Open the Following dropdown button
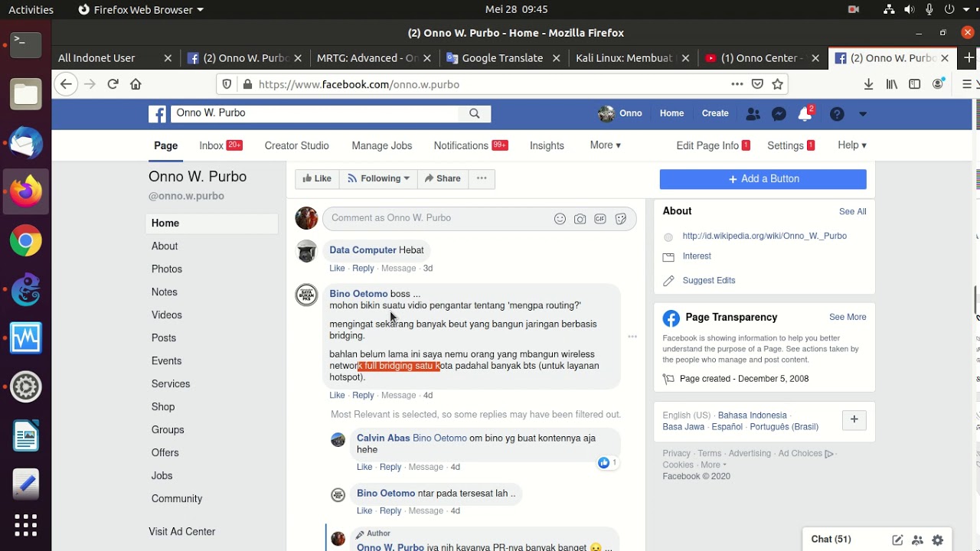The height and width of the screenshot is (551, 980). click(378, 178)
